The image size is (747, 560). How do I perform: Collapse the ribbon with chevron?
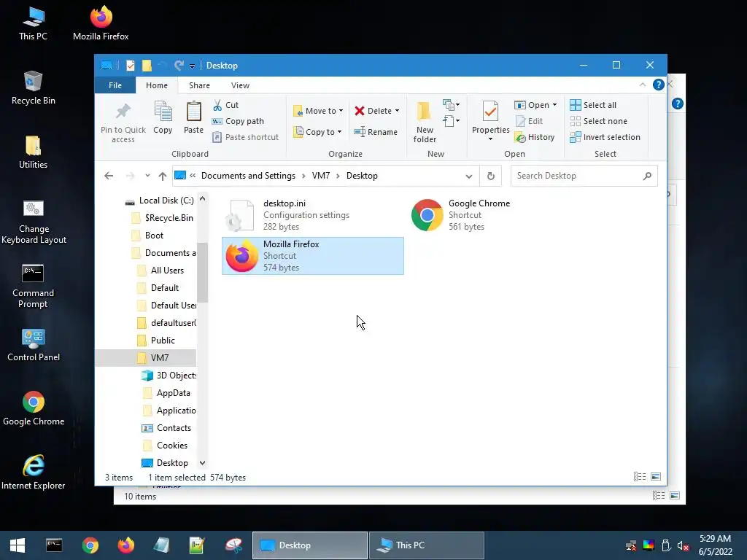coord(642,85)
